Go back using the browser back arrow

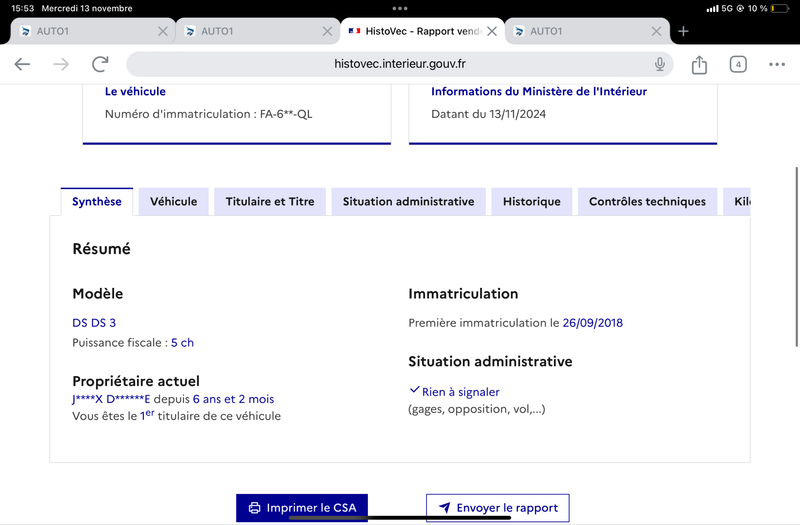(x=22, y=64)
